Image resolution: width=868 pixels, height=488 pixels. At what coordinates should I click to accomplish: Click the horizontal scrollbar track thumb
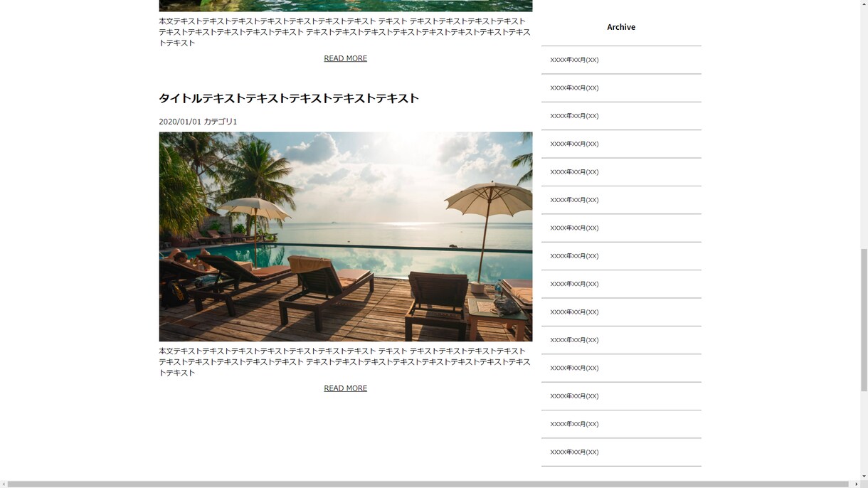coord(428,484)
